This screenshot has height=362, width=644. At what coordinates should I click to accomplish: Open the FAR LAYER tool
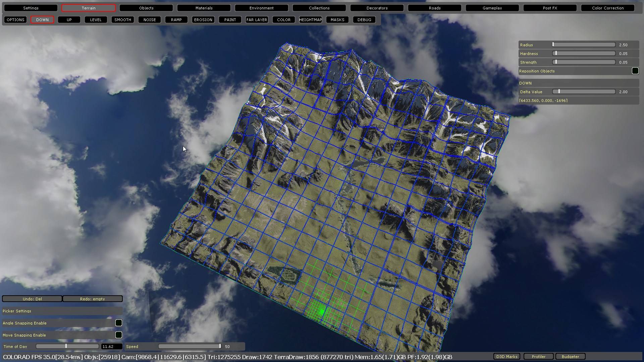coord(257,20)
